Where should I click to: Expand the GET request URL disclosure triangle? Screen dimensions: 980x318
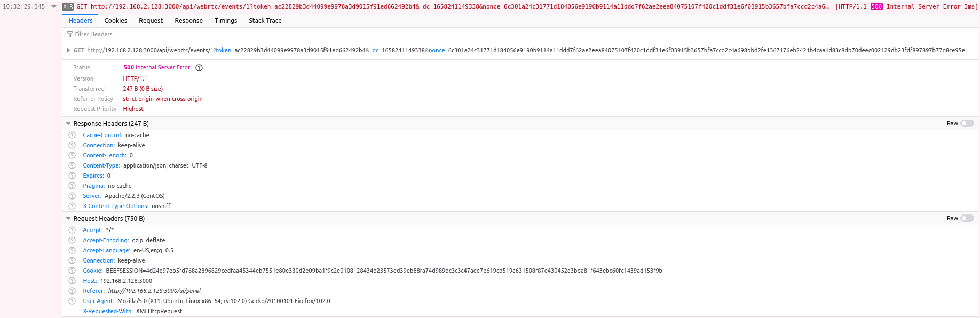(68, 50)
